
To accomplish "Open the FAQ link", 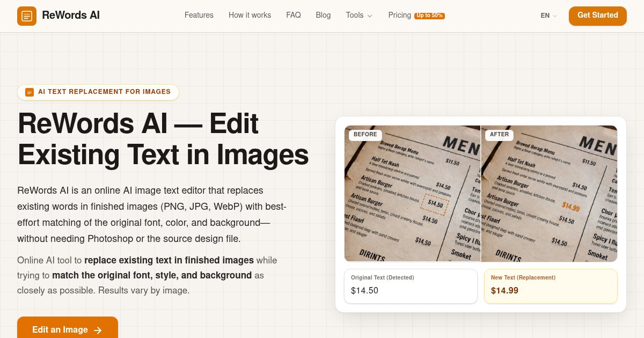I will 294,16.
